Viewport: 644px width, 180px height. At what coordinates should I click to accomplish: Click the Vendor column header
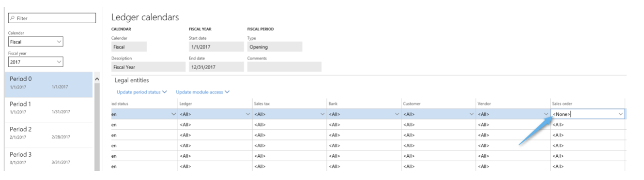click(484, 104)
